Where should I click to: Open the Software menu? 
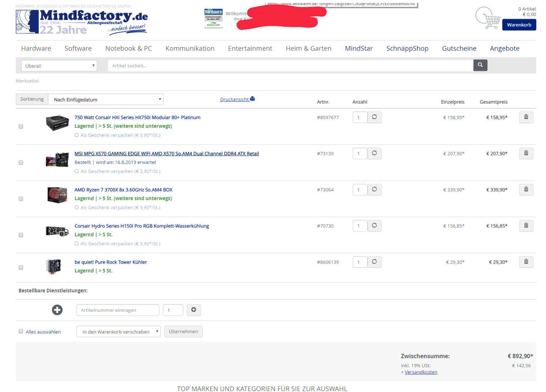78,48
